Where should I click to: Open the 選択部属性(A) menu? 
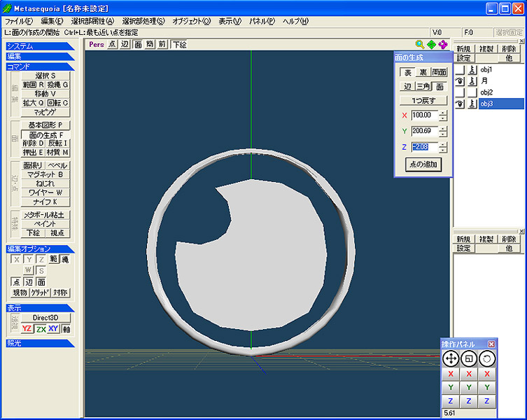[92, 21]
